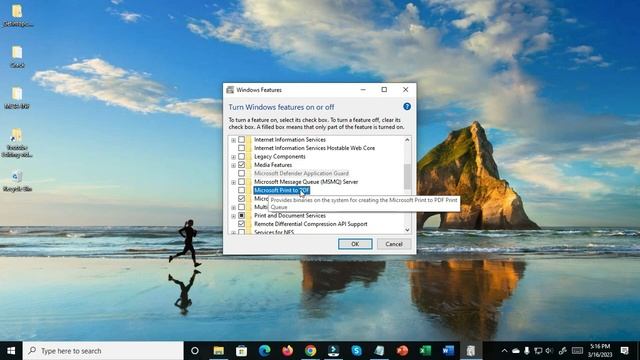Launch Firefox from the taskbar

pyautogui.click(x=287, y=351)
